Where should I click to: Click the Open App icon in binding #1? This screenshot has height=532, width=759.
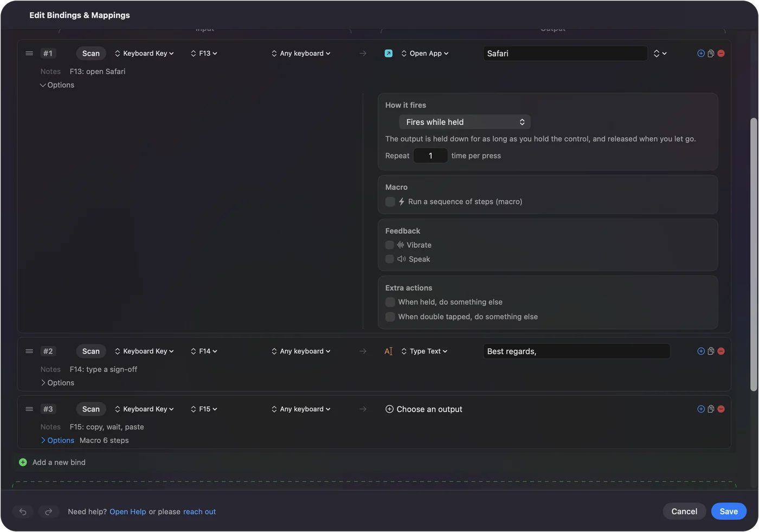pyautogui.click(x=388, y=53)
